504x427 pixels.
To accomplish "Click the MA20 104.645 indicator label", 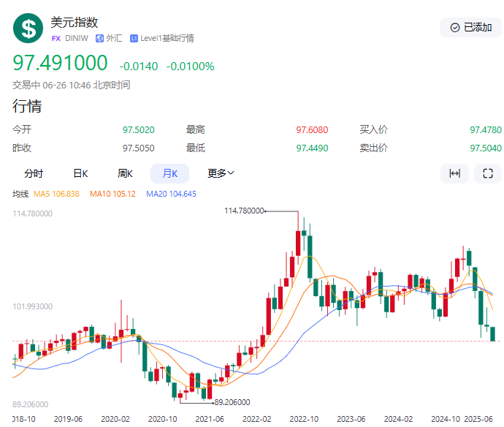I will click(x=171, y=194).
